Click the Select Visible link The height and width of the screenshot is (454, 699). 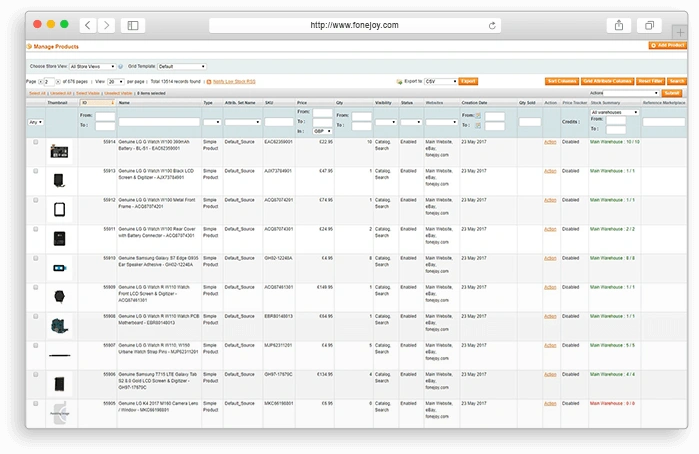[88, 93]
